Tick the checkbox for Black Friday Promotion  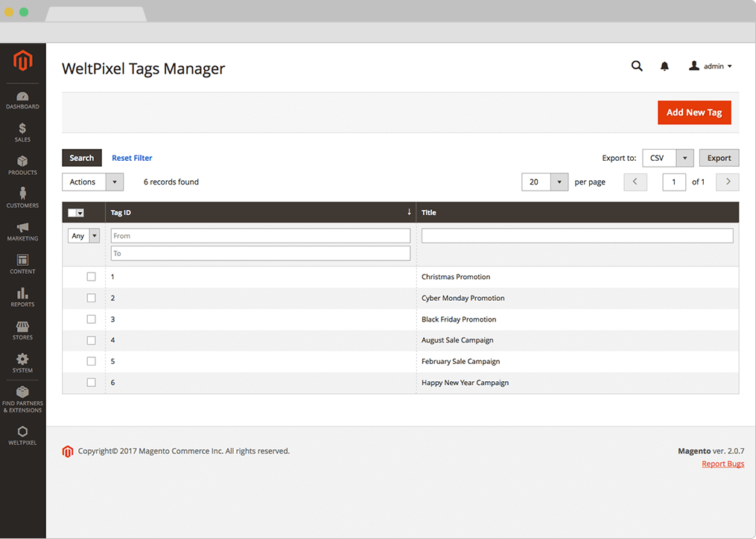tap(92, 319)
